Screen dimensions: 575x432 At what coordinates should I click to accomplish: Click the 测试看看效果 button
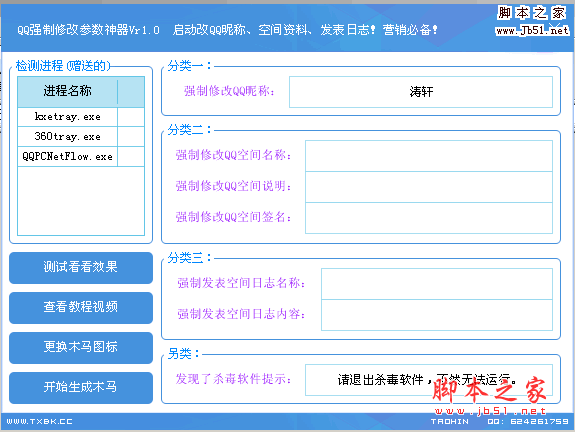(x=81, y=268)
